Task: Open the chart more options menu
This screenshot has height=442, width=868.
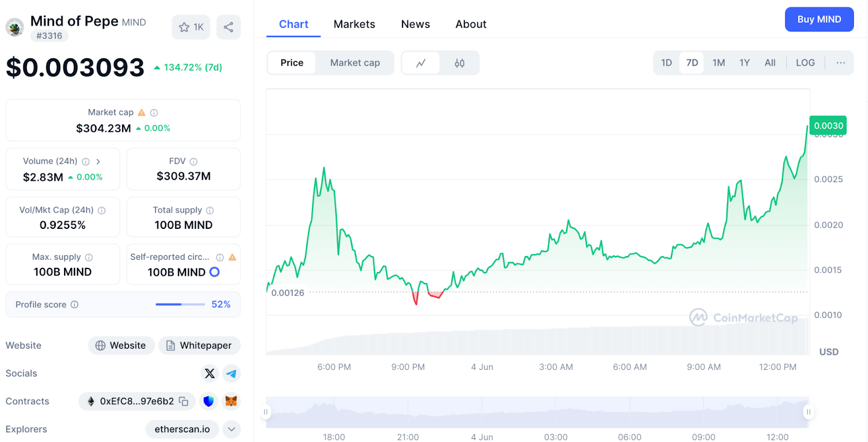Action: pyautogui.click(x=841, y=63)
